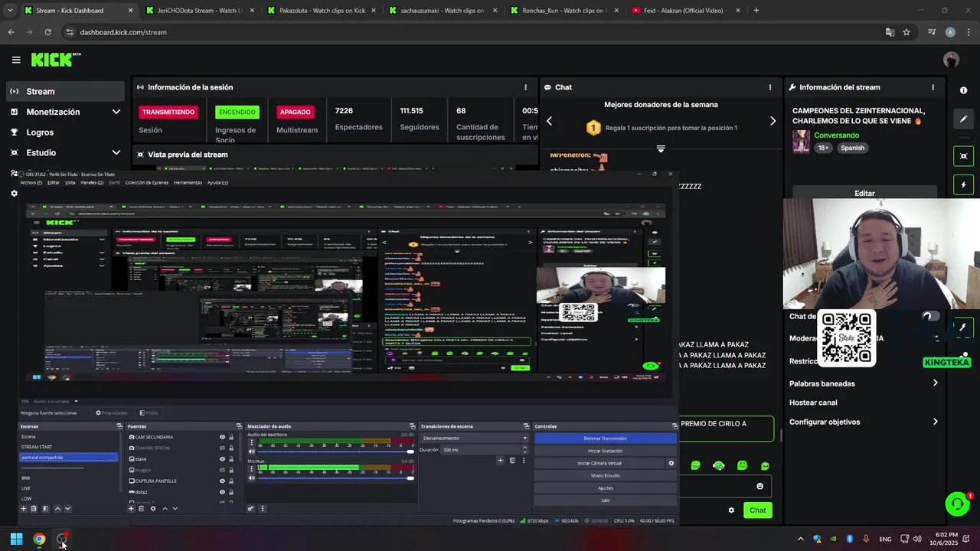
Task: Add a new source in OBS Fuentes
Action: tap(131, 508)
